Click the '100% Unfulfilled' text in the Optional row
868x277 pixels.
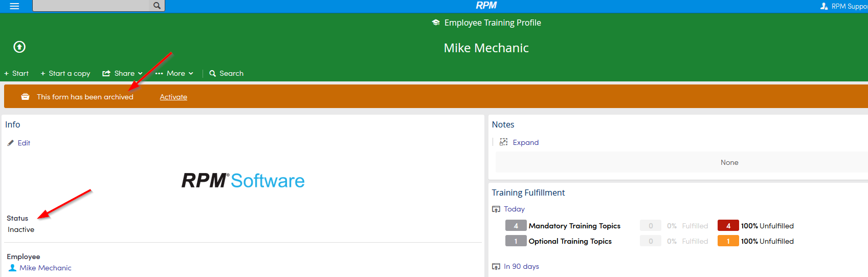[767, 241]
